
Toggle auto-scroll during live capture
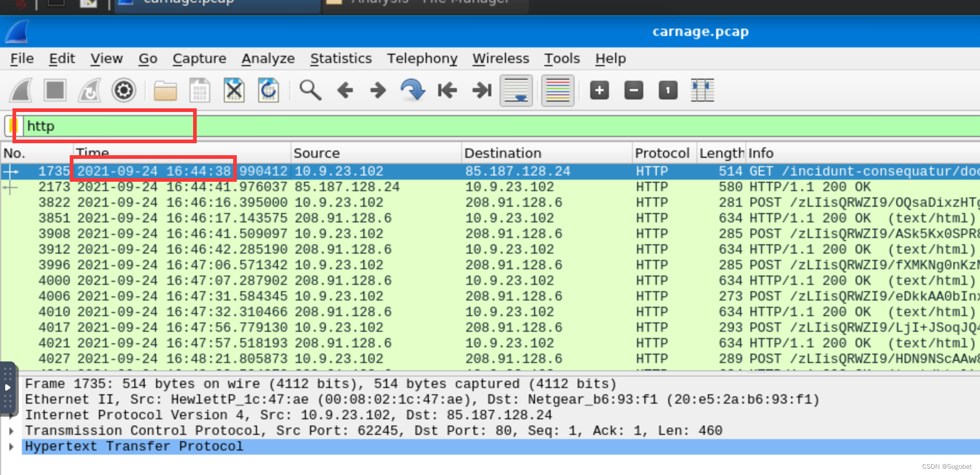tap(516, 91)
